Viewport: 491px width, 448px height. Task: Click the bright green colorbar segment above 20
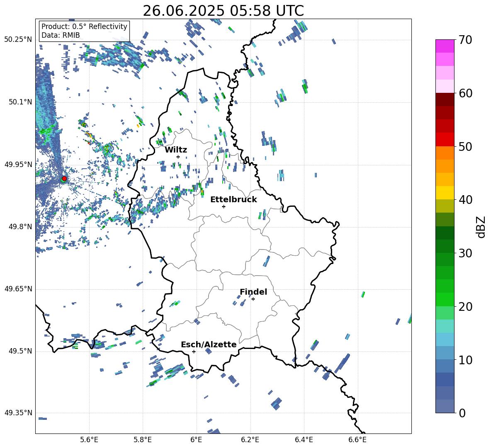(x=445, y=299)
